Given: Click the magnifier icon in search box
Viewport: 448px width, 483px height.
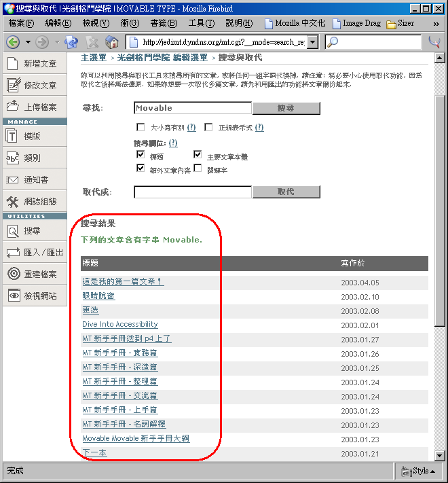Looking at the screenshot, I should (333, 42).
